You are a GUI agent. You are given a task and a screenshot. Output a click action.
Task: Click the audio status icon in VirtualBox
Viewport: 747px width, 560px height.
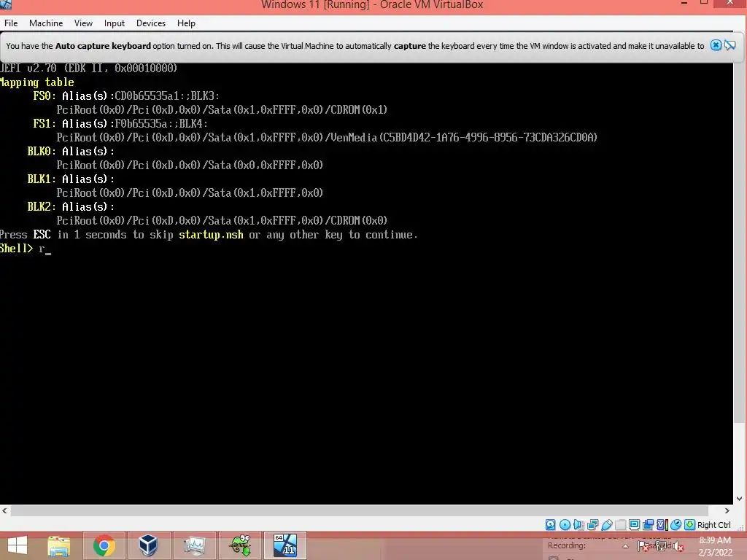pyautogui.click(x=578, y=525)
